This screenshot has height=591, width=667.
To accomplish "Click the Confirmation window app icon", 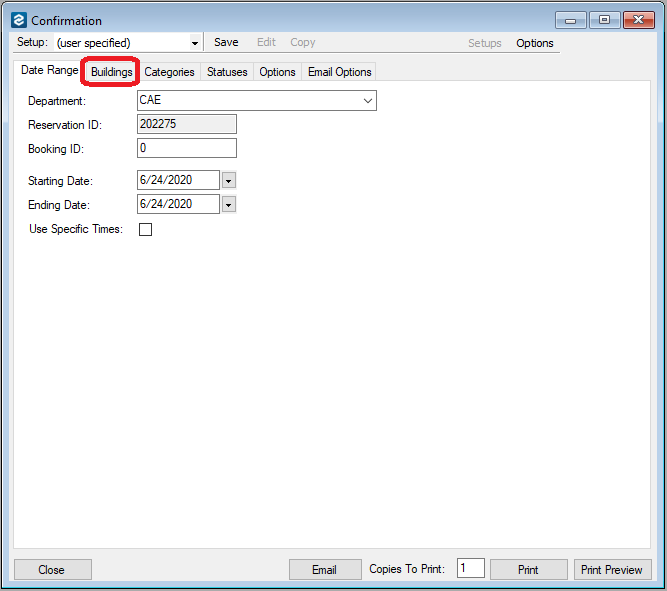I will click(x=19, y=20).
